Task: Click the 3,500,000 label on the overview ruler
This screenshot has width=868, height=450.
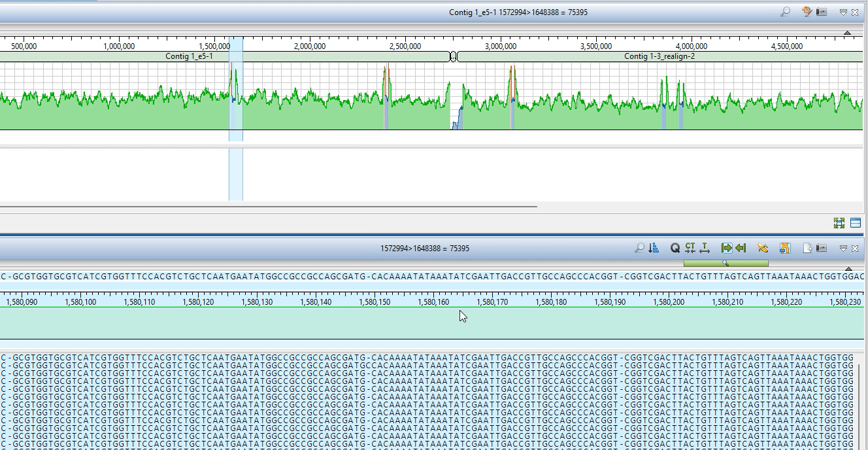Action: point(596,46)
